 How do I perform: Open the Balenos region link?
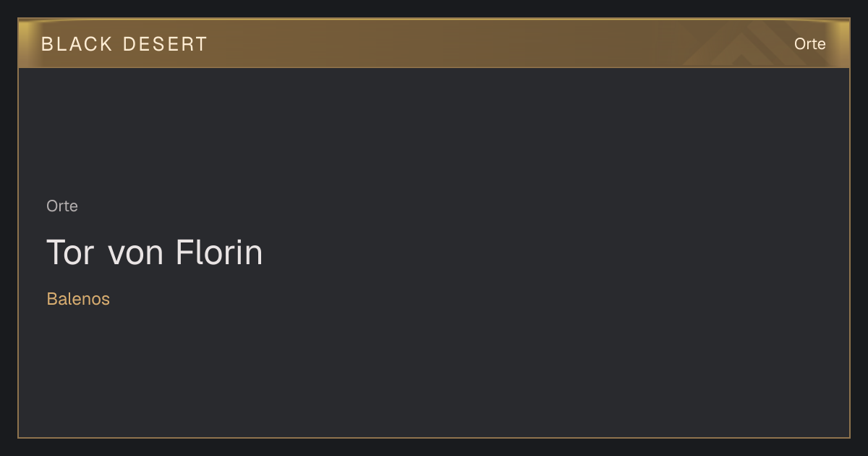point(78,299)
